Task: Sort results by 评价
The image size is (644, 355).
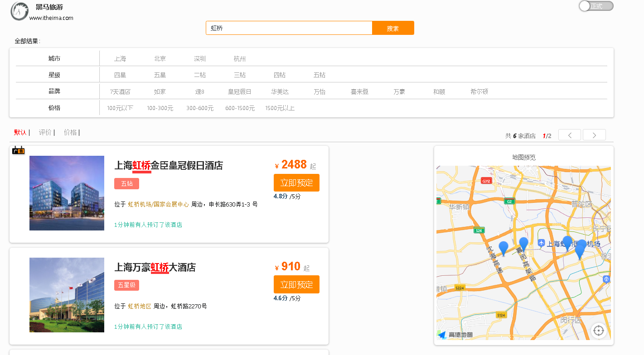Action: click(45, 132)
